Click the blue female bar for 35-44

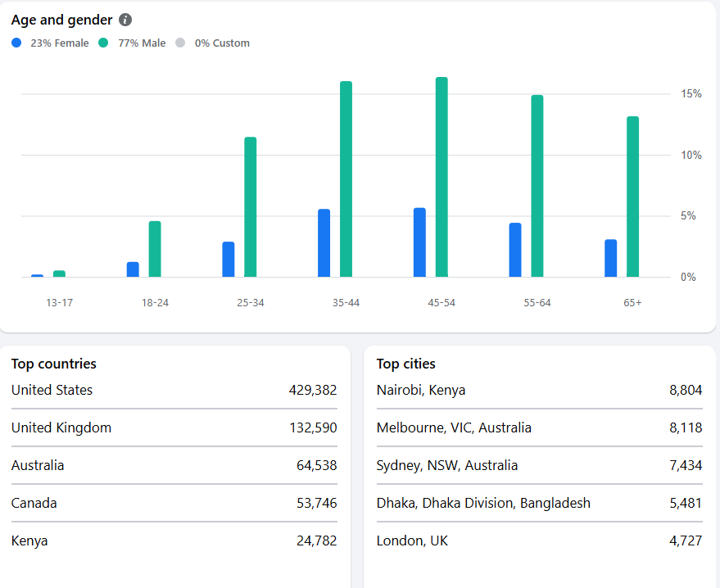[x=324, y=243]
